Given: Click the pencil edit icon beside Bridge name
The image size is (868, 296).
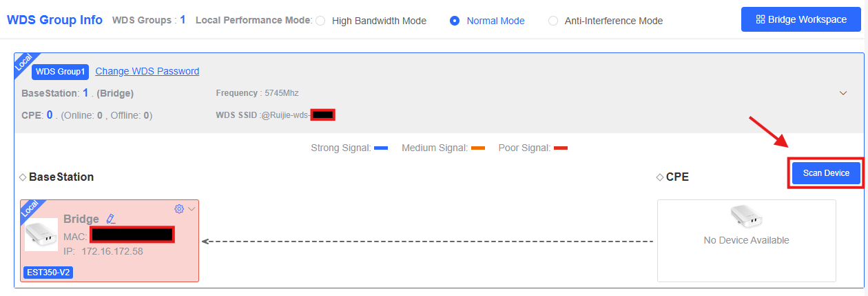Looking at the screenshot, I should tap(111, 219).
